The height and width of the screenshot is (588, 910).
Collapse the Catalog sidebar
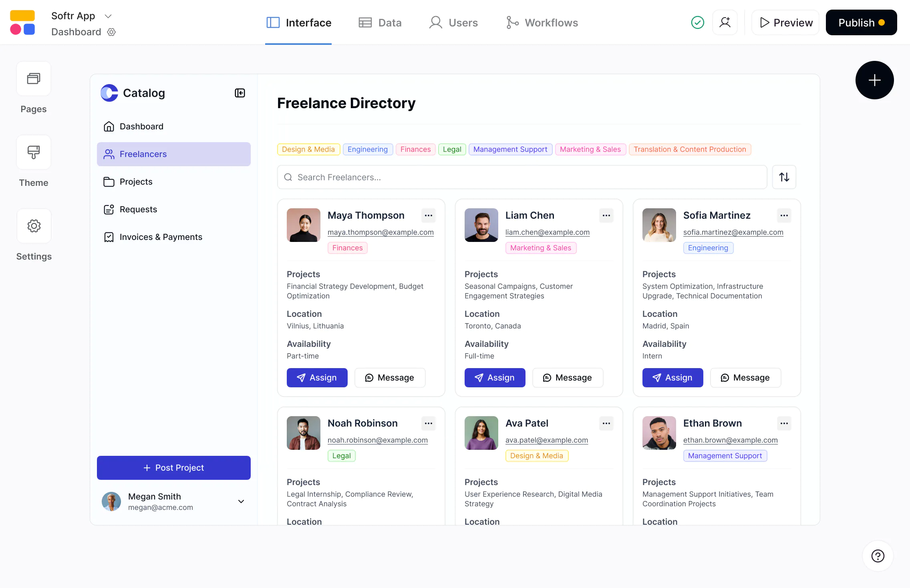[240, 93]
